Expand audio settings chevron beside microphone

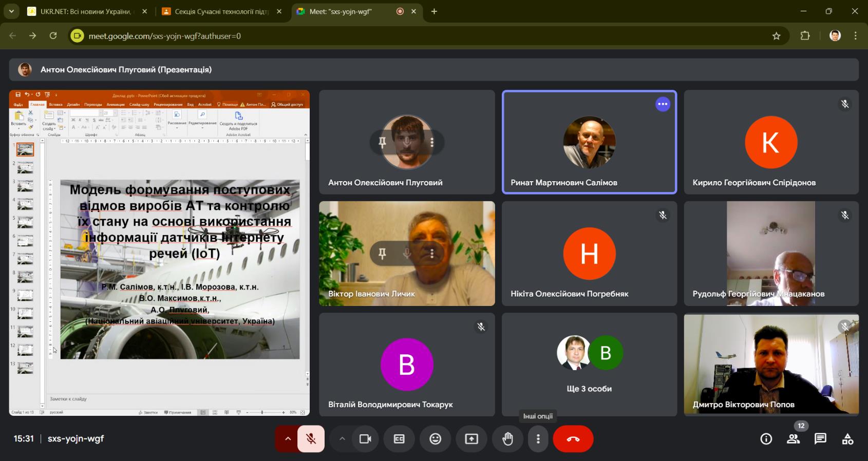click(x=288, y=439)
